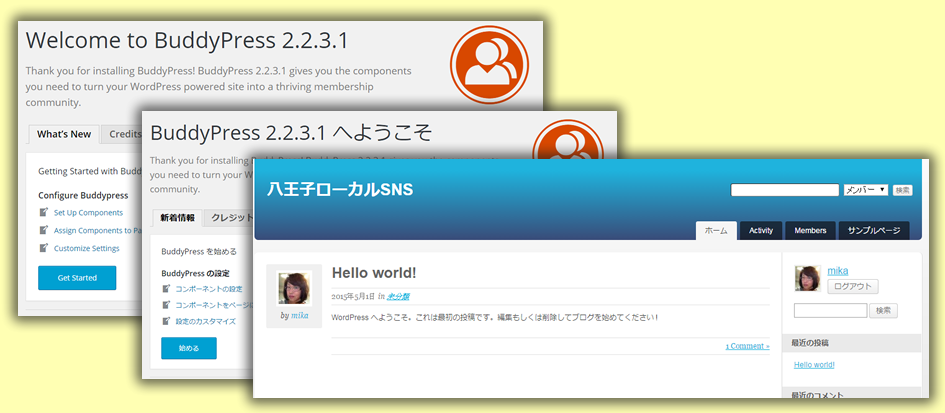Click the BuddyPress の設定 heading text
This screenshot has width=945, height=413.
pyautogui.click(x=195, y=273)
